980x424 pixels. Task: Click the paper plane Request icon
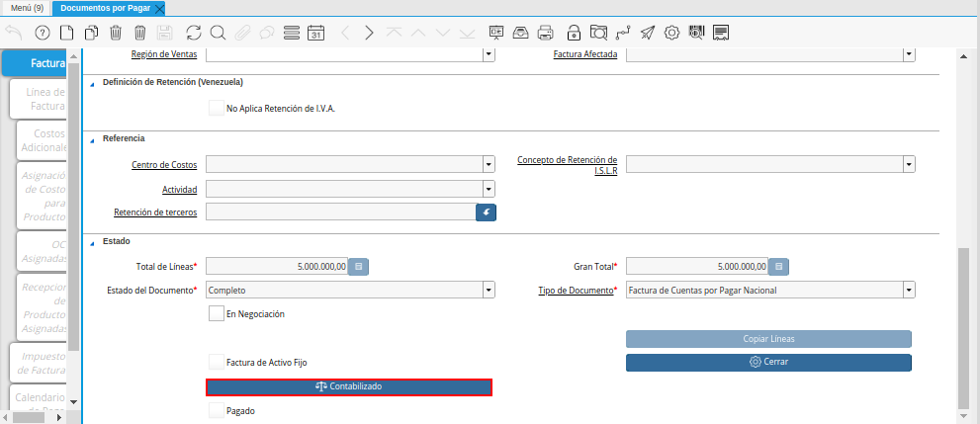tap(648, 33)
